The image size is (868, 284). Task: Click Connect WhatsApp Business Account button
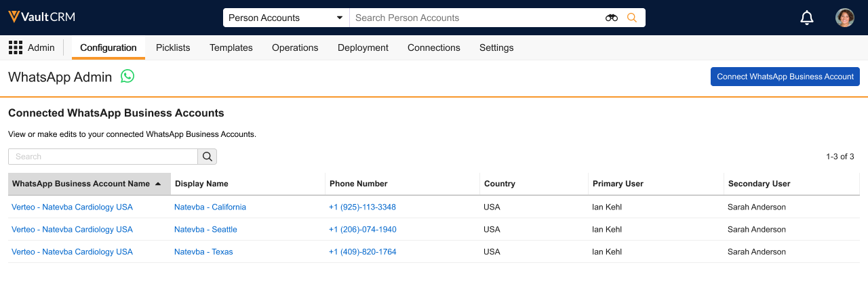pos(785,77)
